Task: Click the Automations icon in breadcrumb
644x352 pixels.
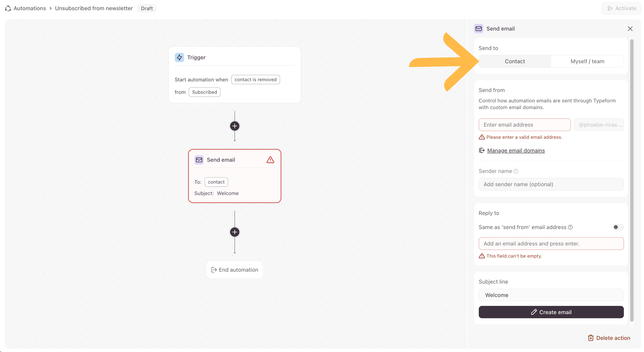Action: (8, 8)
